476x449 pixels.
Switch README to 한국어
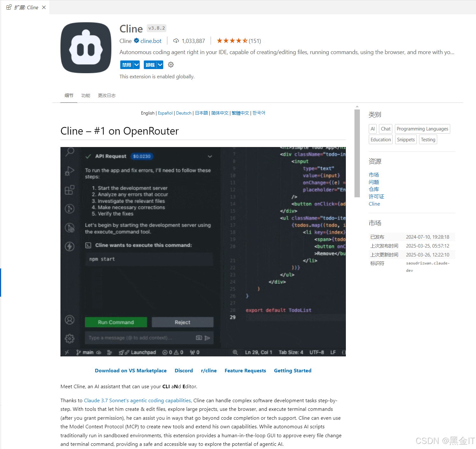coord(259,113)
